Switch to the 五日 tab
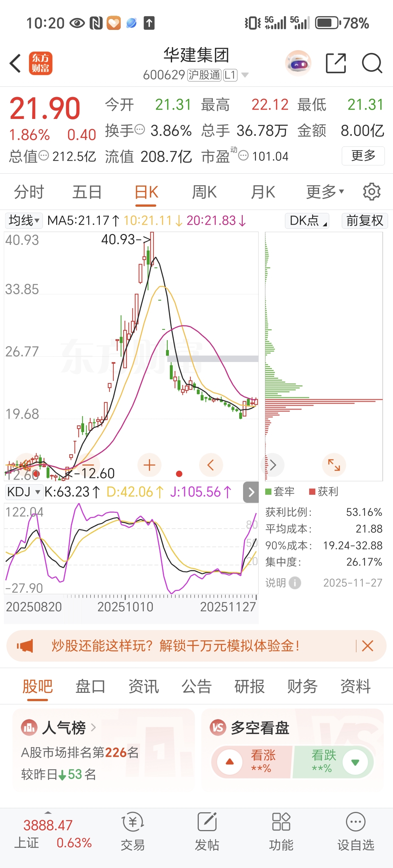This screenshot has width=393, height=868. point(87,192)
